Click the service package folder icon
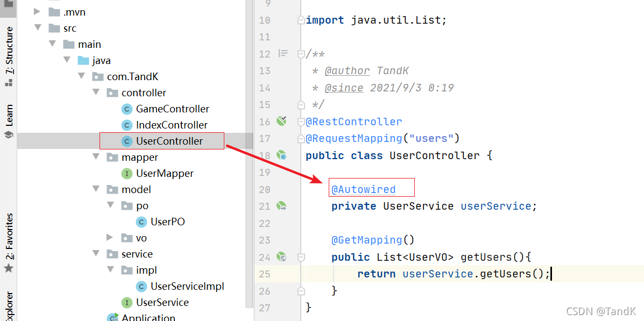 coord(112,254)
